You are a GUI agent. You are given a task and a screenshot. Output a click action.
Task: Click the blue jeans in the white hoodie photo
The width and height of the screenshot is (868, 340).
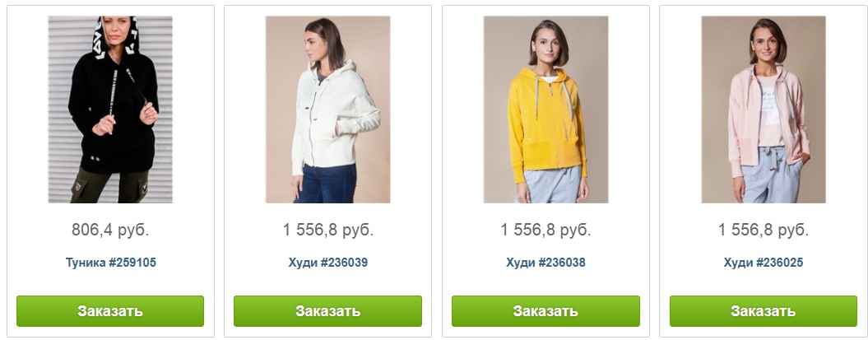click(x=326, y=184)
